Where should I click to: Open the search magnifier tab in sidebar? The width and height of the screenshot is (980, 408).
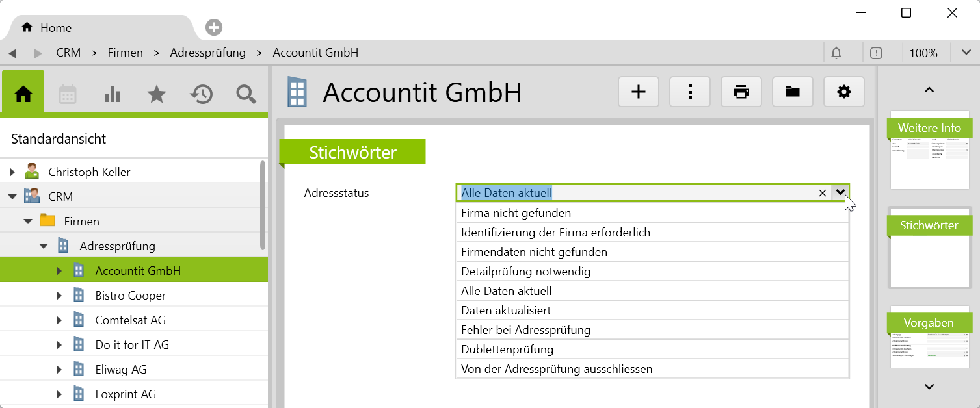[x=246, y=95]
